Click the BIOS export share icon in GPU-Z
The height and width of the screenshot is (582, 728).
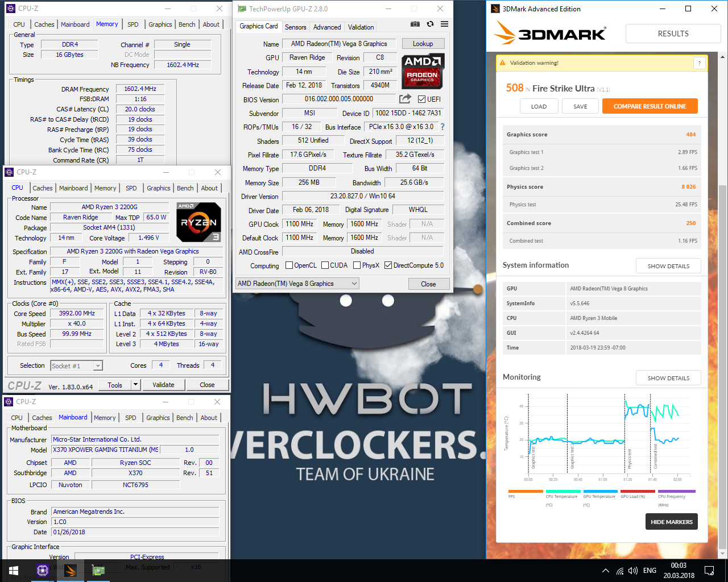pos(405,99)
